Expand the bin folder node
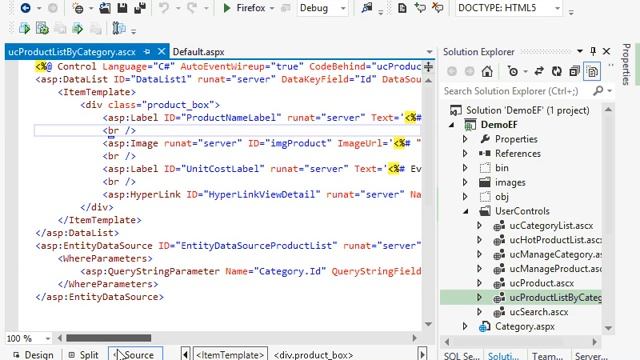 [x=465, y=168]
